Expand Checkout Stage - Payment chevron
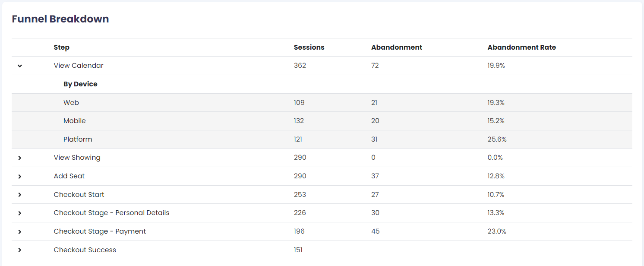The width and height of the screenshot is (644, 266). click(20, 232)
